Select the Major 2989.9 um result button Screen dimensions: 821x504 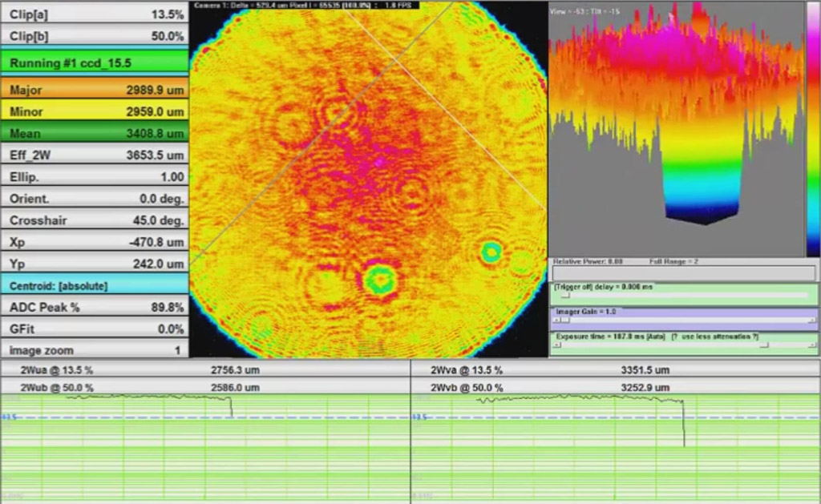(x=95, y=90)
